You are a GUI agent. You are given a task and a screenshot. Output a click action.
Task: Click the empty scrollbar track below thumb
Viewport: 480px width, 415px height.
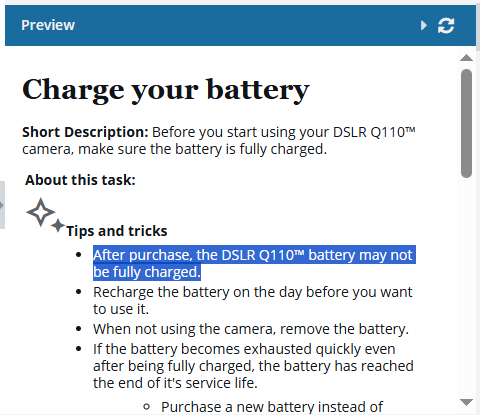pos(466,287)
